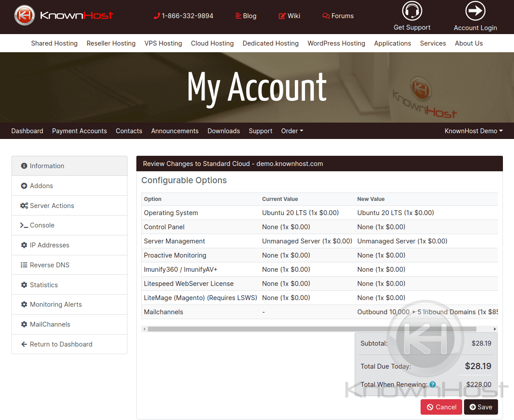Click the KnownHost logo icon
Viewport: 514px width, 420px height.
tap(24, 15)
